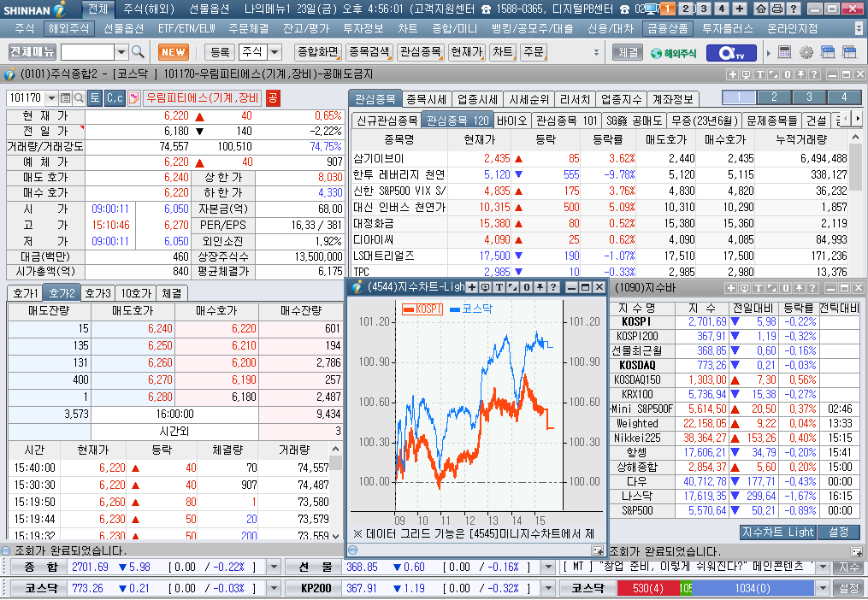868x600 pixels.
Task: Click the red 공 short-sale marker
Action: tap(272, 98)
